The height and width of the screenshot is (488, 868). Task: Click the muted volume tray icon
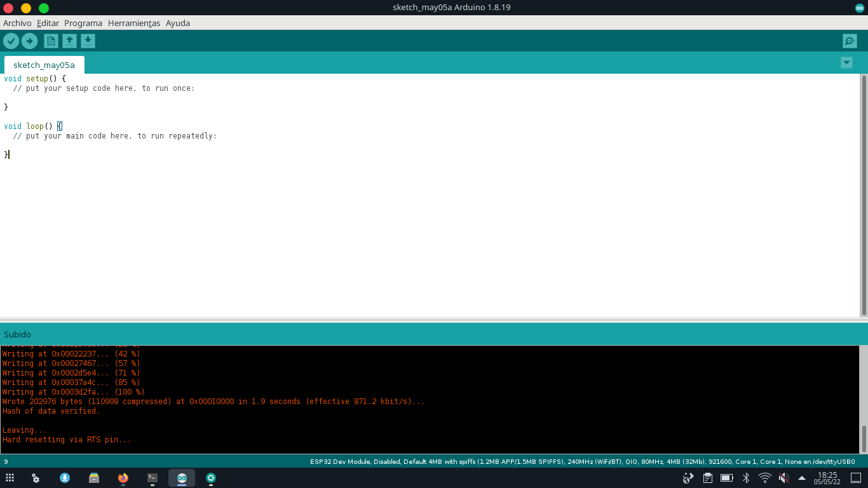pos(783,478)
